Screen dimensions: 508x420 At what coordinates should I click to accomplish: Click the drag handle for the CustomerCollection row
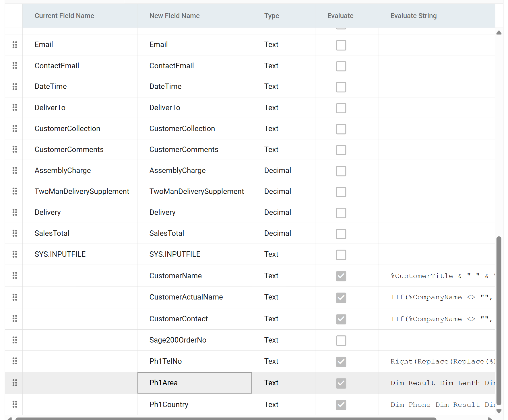[15, 129]
